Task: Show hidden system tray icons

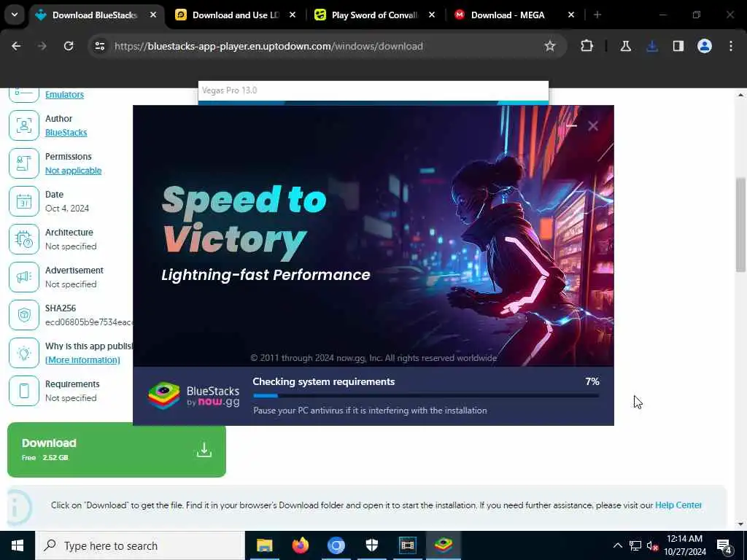Action: click(x=617, y=545)
